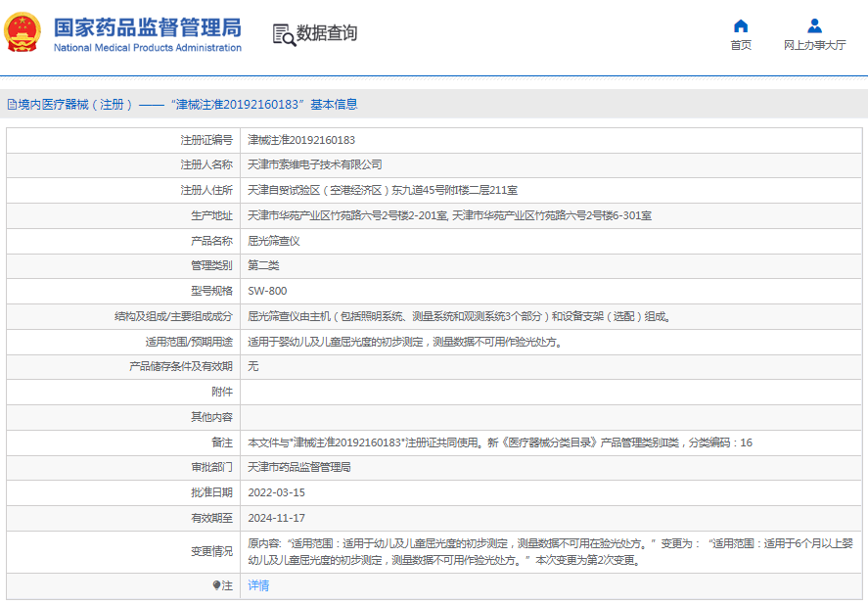
Task: Click the 首页 house icon
Action: (741, 26)
